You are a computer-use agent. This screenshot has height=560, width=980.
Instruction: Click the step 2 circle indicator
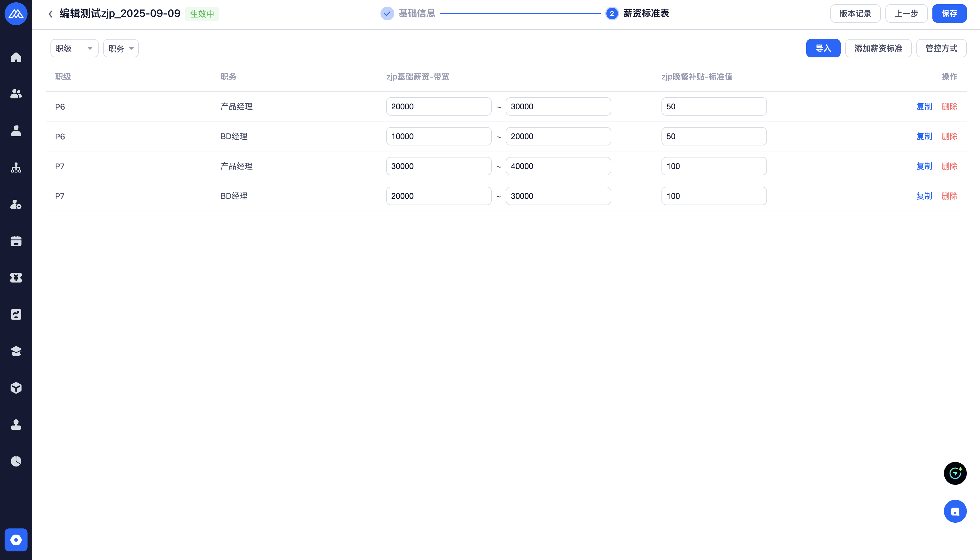click(x=612, y=14)
